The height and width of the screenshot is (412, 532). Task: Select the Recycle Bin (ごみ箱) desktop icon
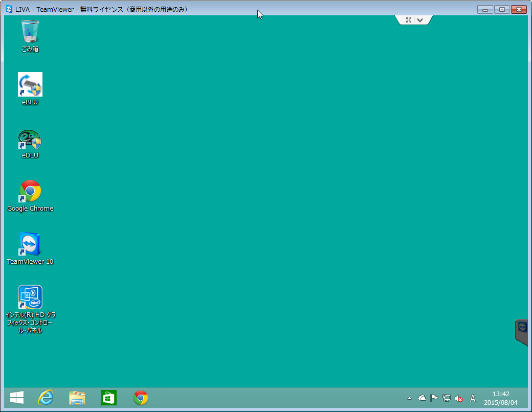[x=30, y=36]
